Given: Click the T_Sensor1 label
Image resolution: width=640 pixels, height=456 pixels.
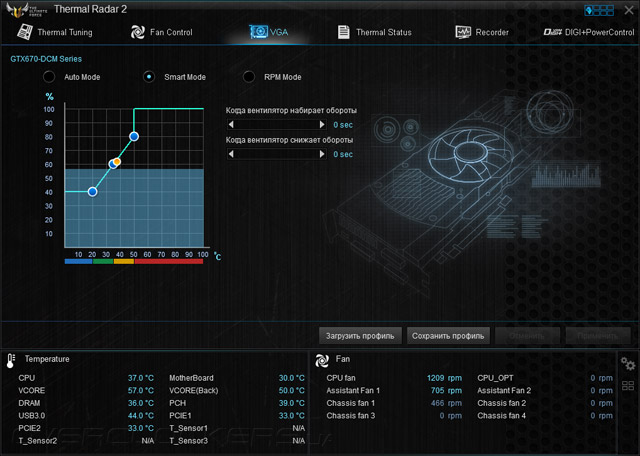Looking at the screenshot, I should click(189, 428).
